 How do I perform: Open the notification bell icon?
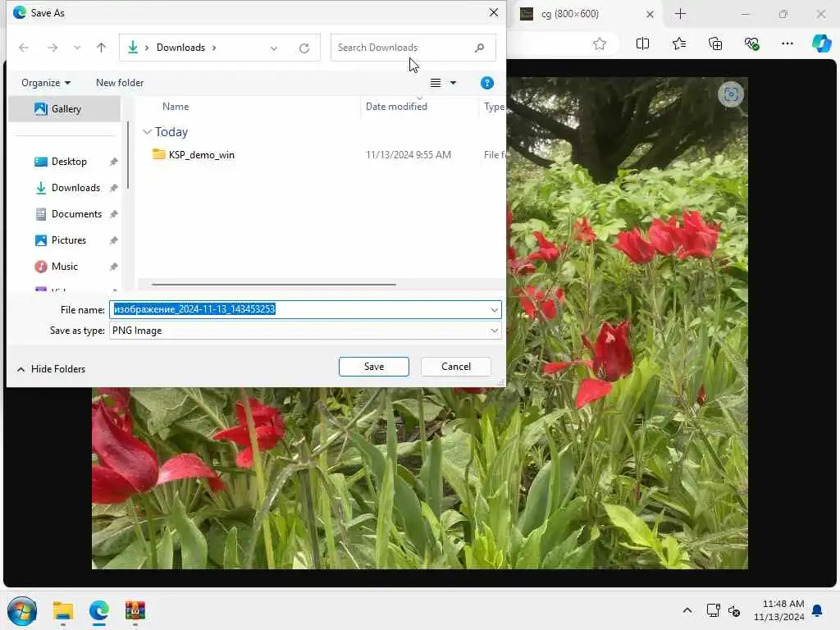click(818, 610)
